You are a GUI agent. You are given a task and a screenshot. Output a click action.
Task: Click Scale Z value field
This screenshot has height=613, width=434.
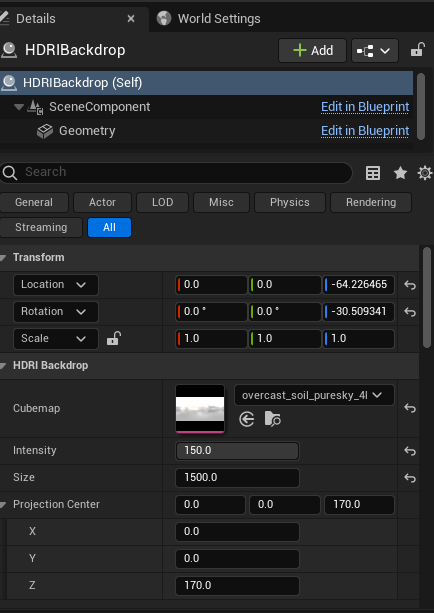359,339
